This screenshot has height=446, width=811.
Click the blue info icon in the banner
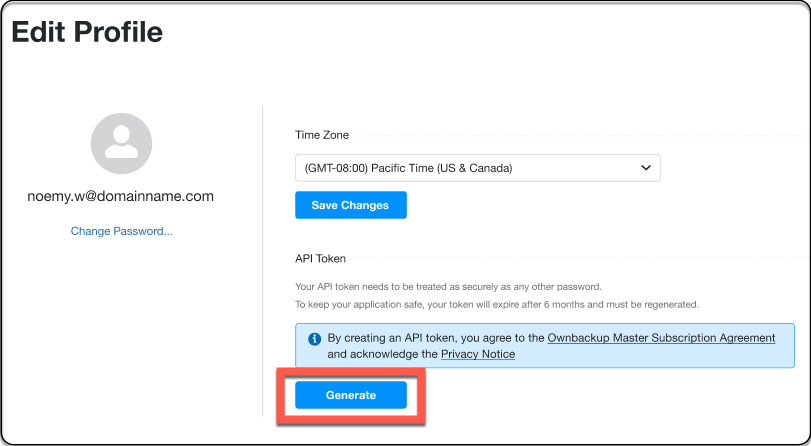click(314, 339)
